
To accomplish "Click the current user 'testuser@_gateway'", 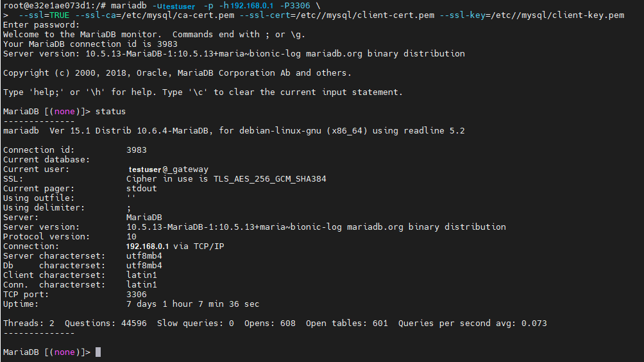I will [169, 169].
